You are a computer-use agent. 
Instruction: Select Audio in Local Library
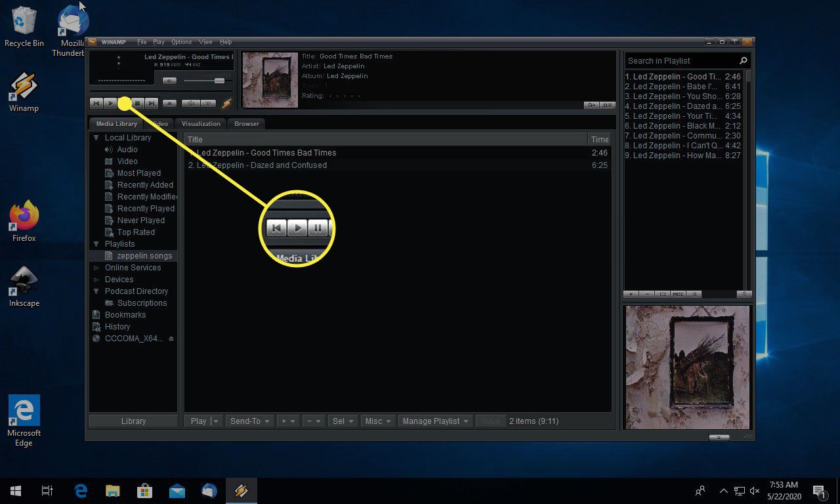coord(127,150)
